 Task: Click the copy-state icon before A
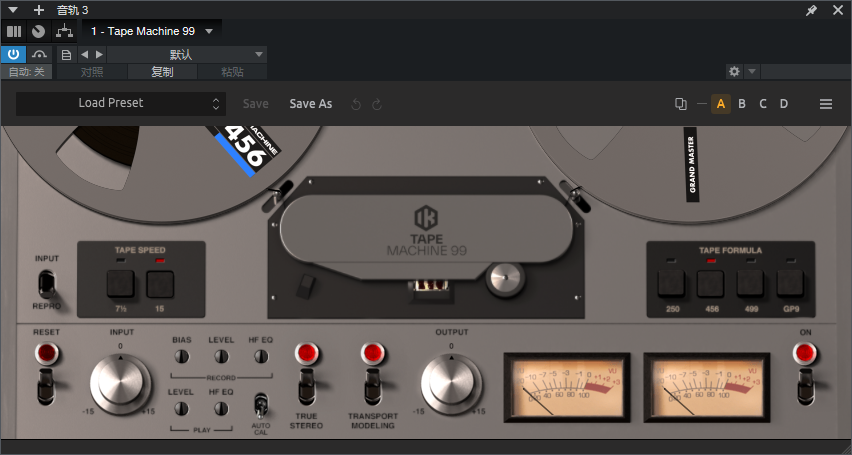pos(680,104)
